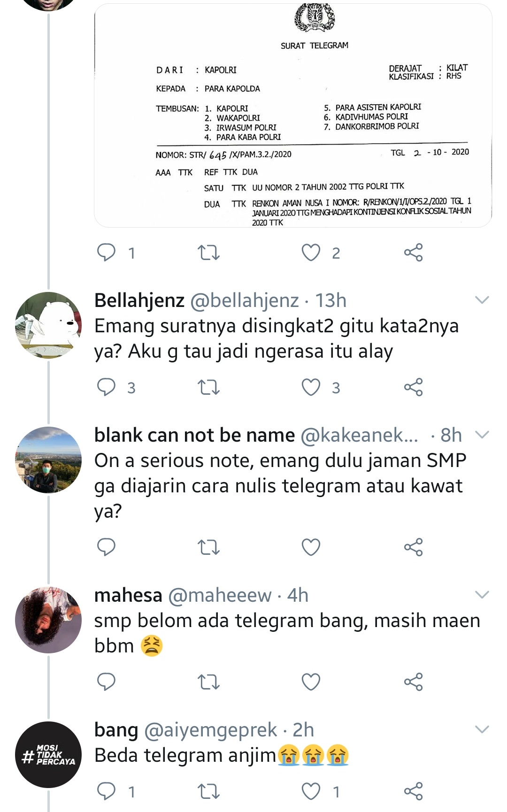This screenshot has height=812, width=507.
Task: Share blank can not be name's tweet
Action: pyautogui.click(x=413, y=547)
